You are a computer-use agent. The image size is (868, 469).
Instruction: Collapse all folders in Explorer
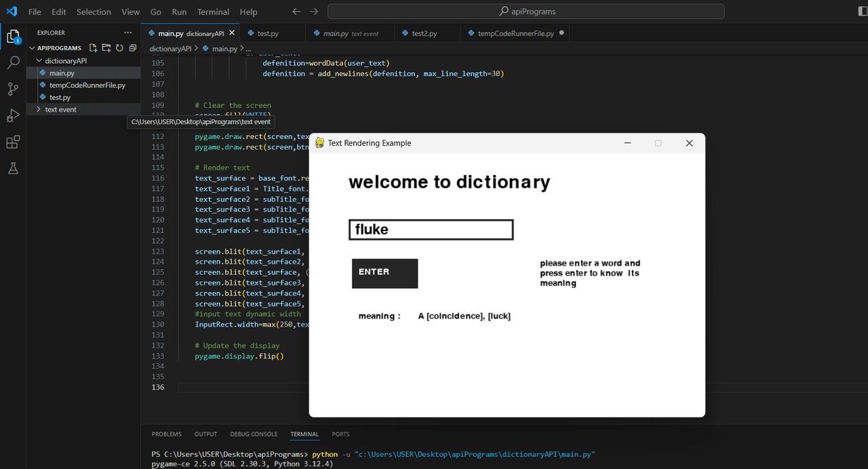[132, 48]
